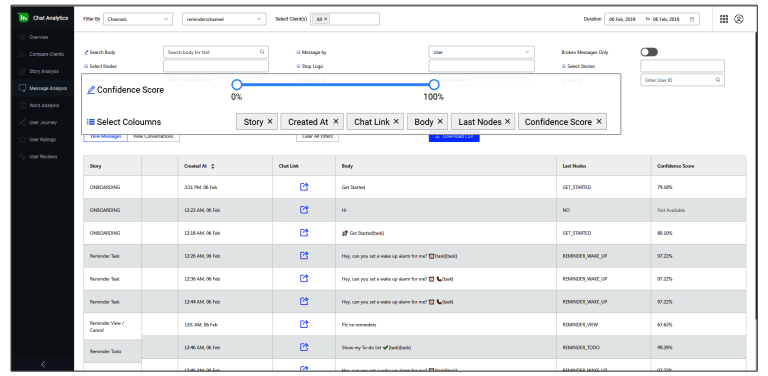This screenshot has width=768, height=376.
Task: Open Select Stories dropdown field
Action: point(682,66)
